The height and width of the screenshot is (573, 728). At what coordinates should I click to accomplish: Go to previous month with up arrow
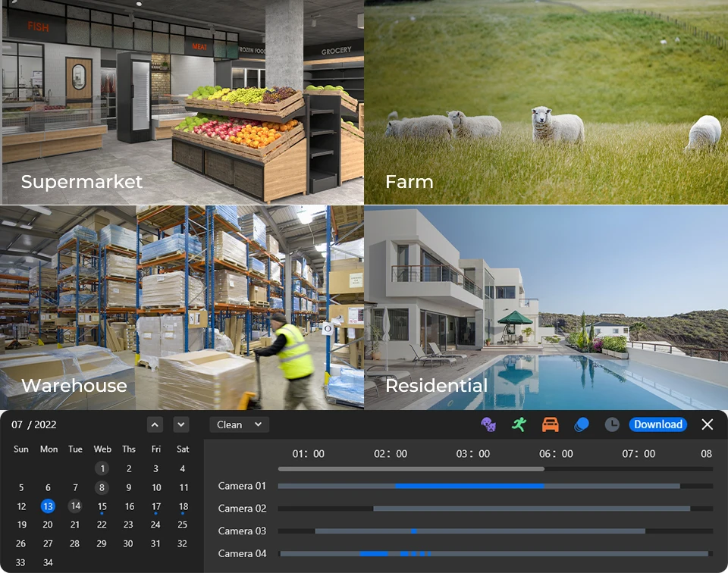(x=155, y=424)
